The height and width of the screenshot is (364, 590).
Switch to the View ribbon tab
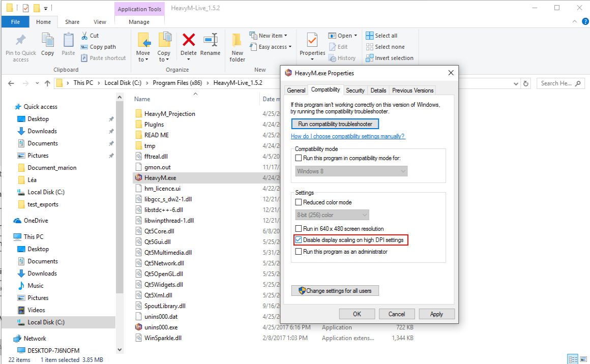[x=100, y=22]
